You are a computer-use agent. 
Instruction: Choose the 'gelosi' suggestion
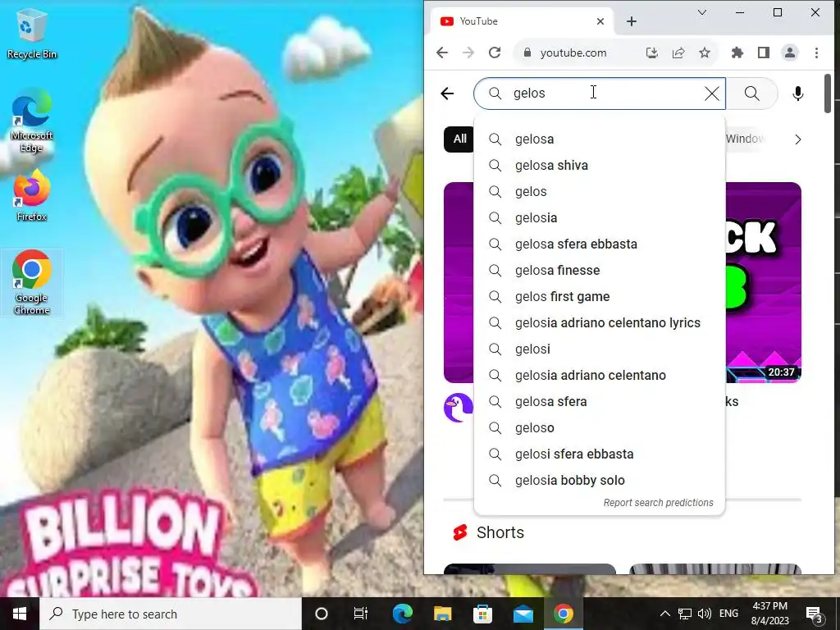(600, 349)
